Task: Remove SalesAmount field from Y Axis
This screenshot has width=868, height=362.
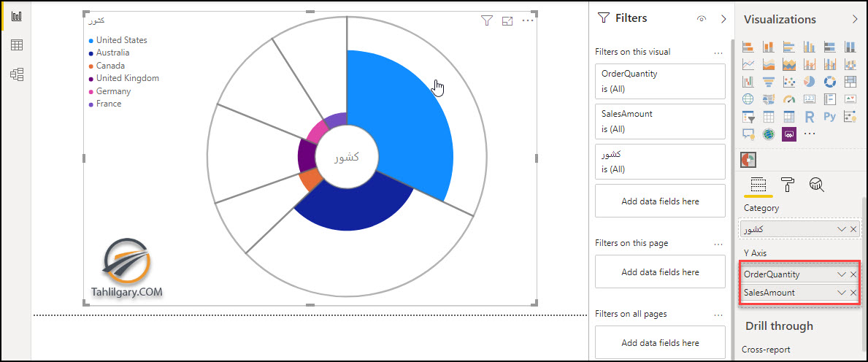Action: [853, 292]
